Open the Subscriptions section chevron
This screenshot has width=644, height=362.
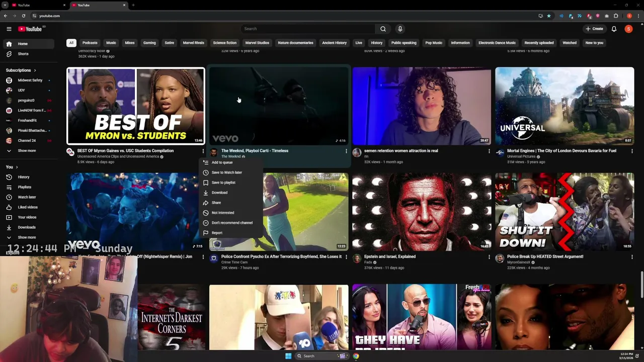coord(35,70)
